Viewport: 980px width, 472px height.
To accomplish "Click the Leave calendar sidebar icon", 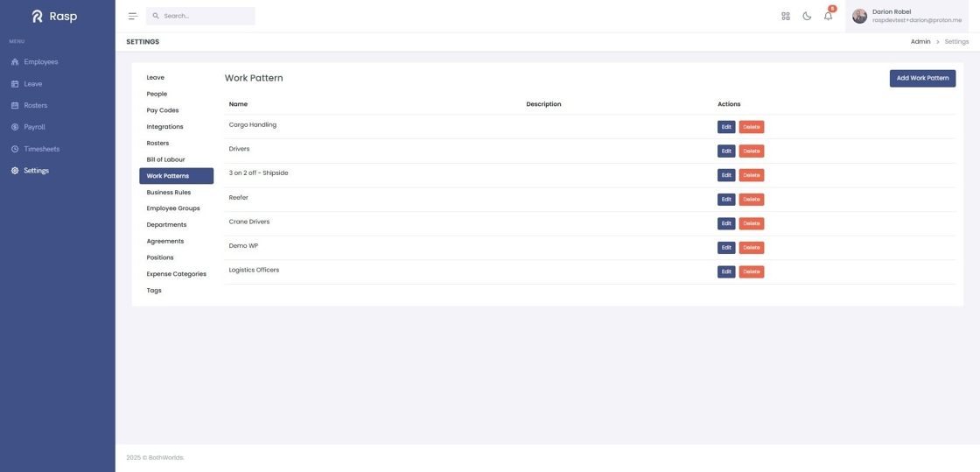I will [x=15, y=84].
